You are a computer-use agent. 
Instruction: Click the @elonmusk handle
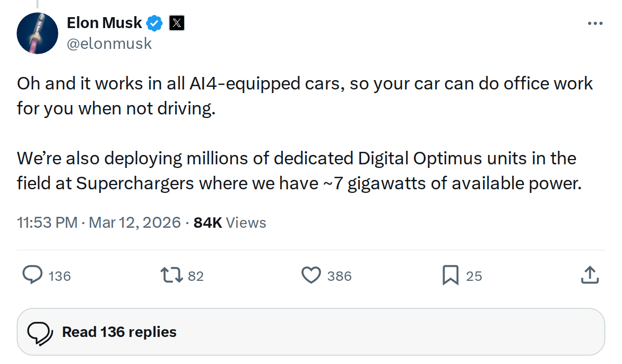(x=110, y=43)
